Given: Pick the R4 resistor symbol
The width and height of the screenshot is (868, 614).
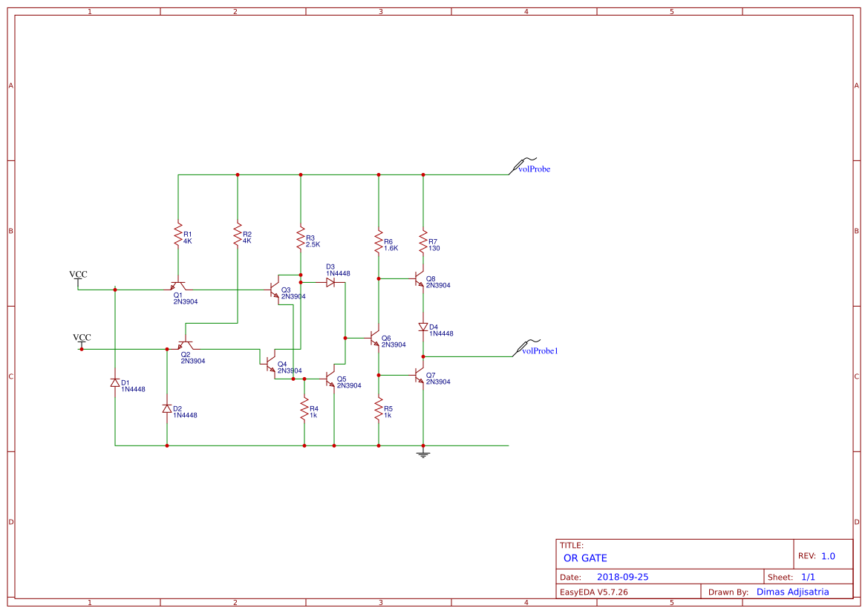Looking at the screenshot, I should click(x=304, y=409).
